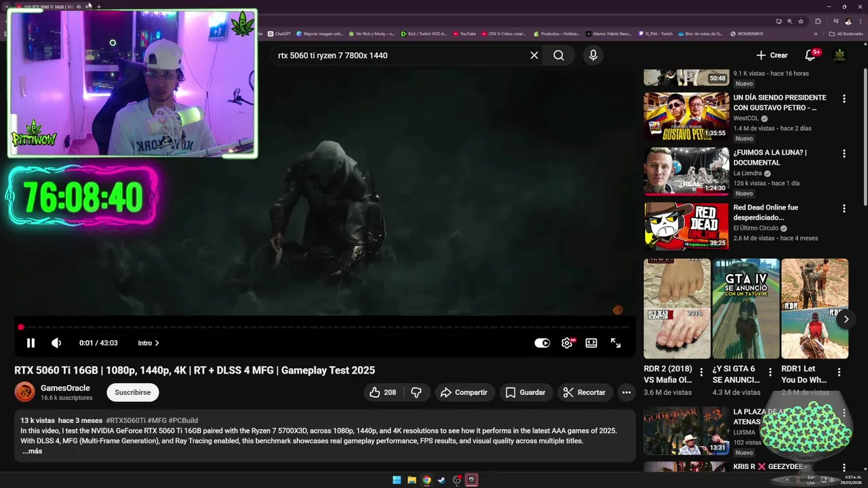Expand description with ...más
Viewport: 868px width, 488px height.
click(x=32, y=451)
